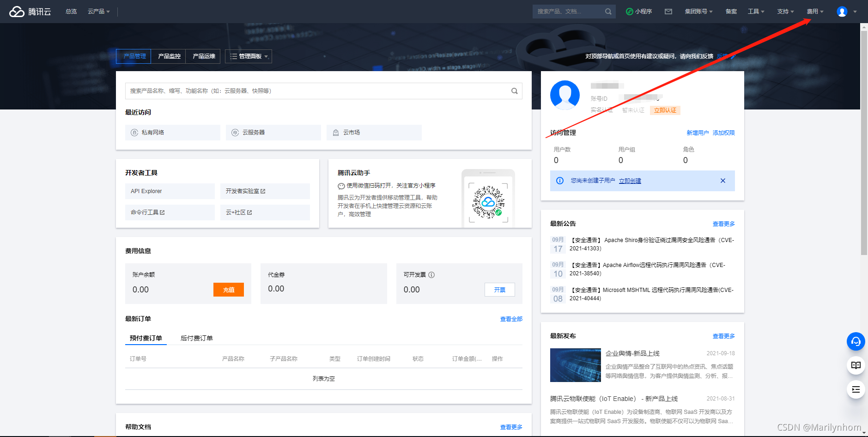Viewport: 868px width, 437px height.
Task: Switch to 产品运维 tab
Action: point(204,56)
